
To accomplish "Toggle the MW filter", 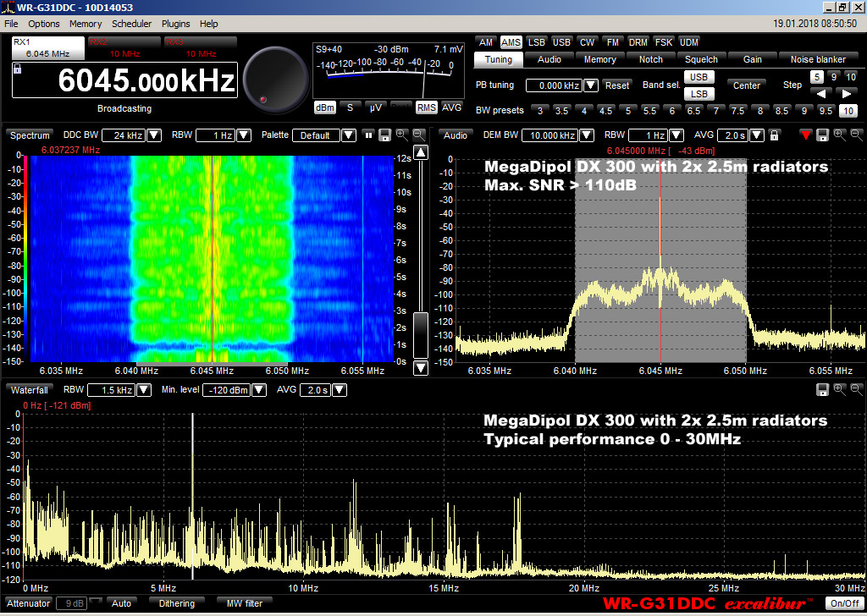I will [243, 603].
